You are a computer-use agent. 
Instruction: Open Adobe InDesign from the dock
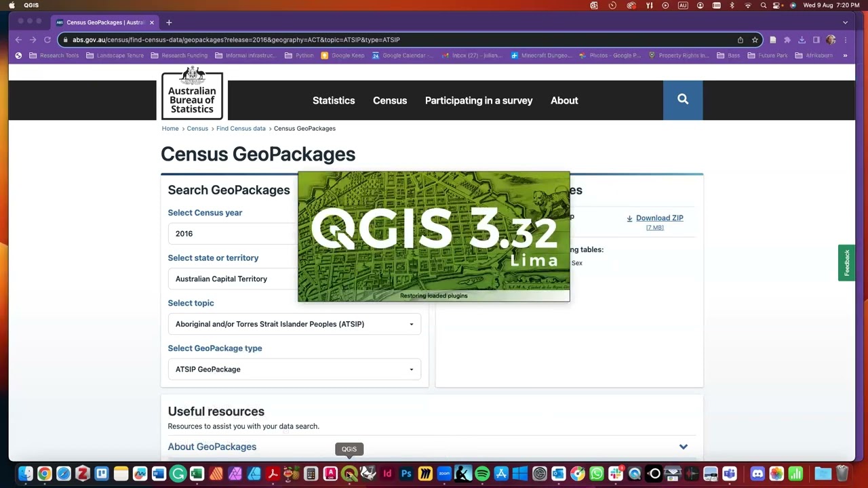(x=387, y=474)
